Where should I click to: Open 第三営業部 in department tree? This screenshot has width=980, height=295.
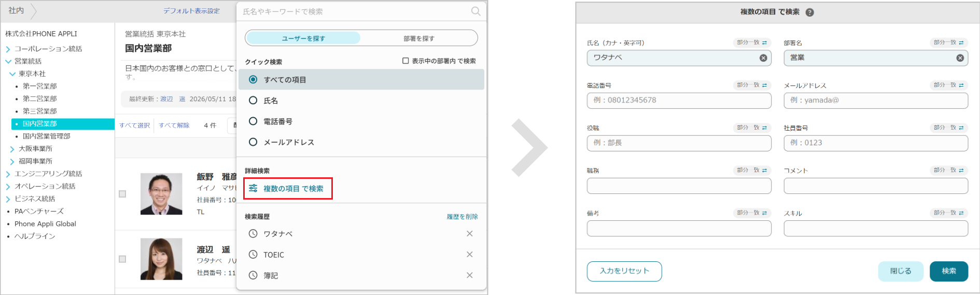tap(40, 111)
